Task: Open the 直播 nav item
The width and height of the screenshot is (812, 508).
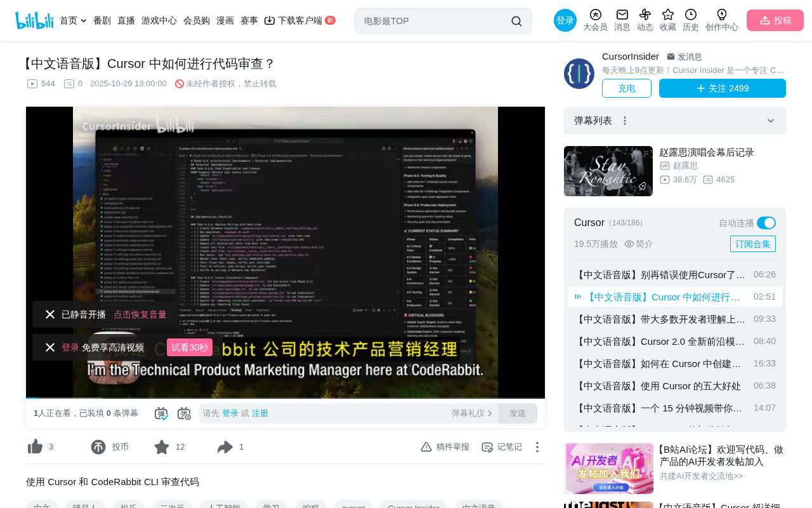Action: [x=126, y=20]
